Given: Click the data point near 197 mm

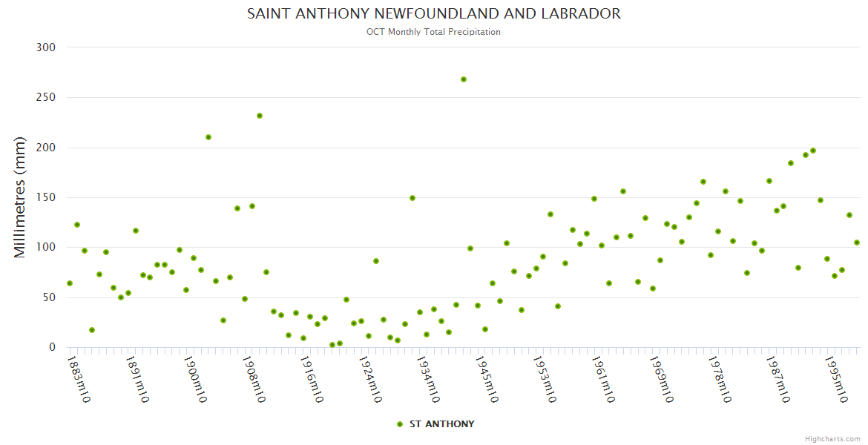Looking at the screenshot, I should pyautogui.click(x=813, y=151).
